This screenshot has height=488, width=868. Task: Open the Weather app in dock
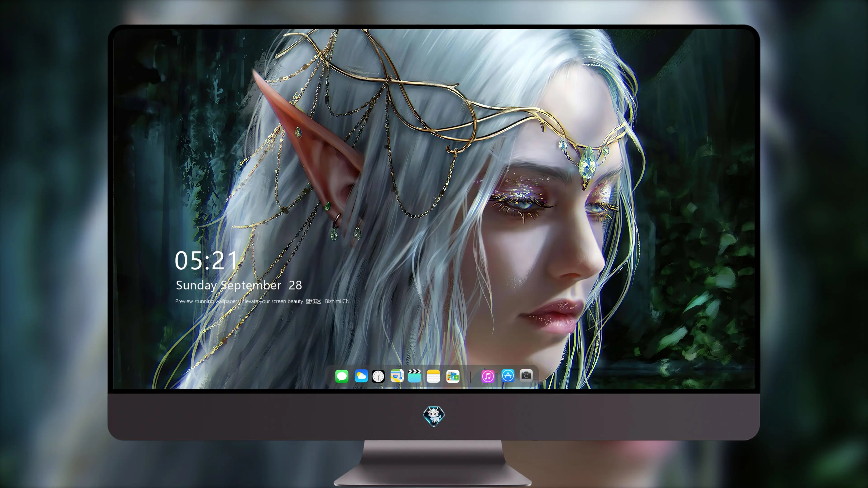click(x=361, y=376)
